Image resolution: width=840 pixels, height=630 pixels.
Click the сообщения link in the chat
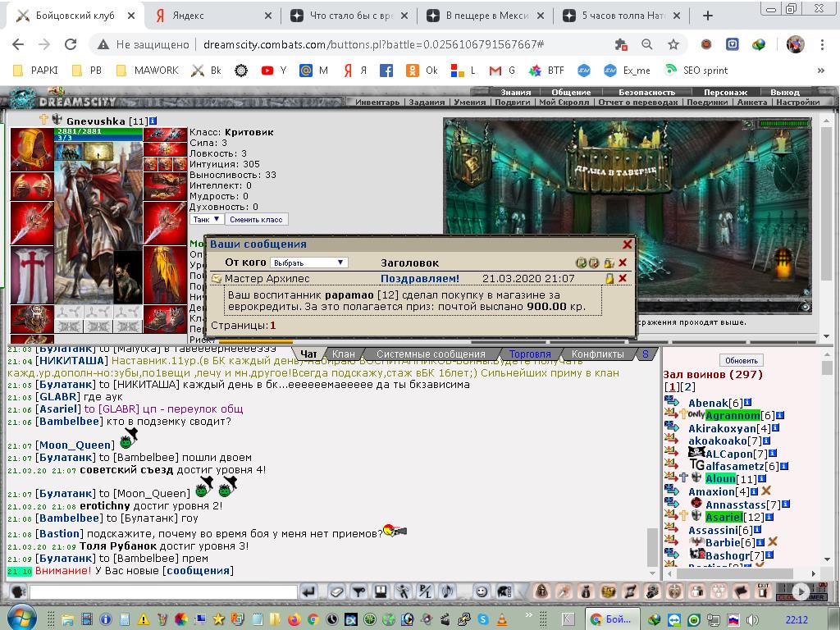click(x=199, y=571)
